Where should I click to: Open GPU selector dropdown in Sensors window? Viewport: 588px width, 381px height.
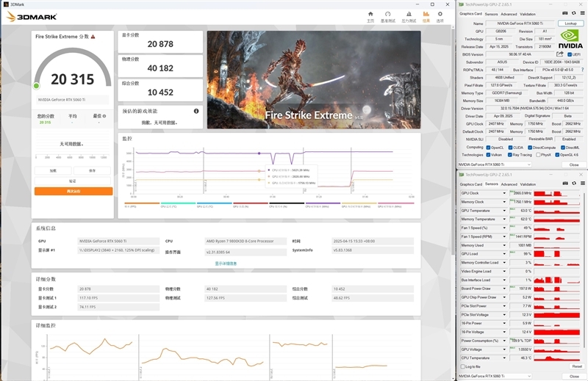coord(495,376)
